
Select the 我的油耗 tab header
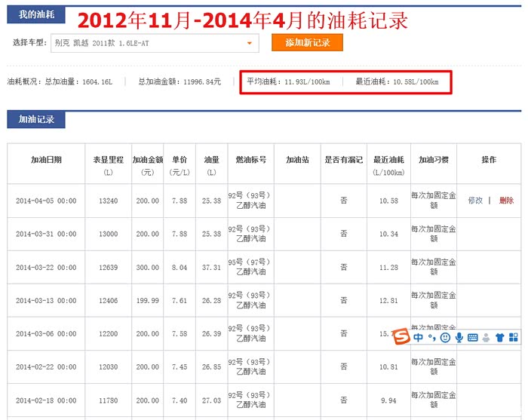pyautogui.click(x=36, y=14)
